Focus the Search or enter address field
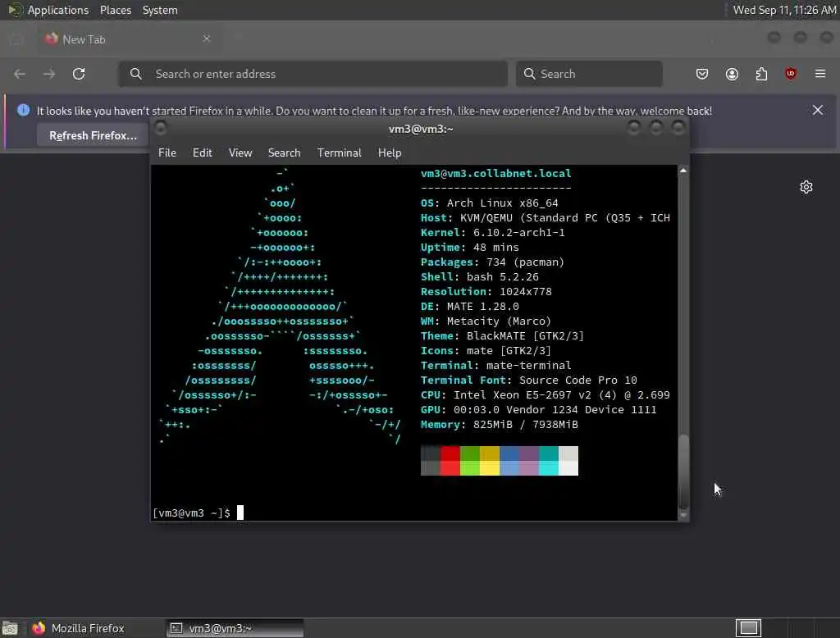Image resolution: width=840 pixels, height=638 pixels. point(313,74)
